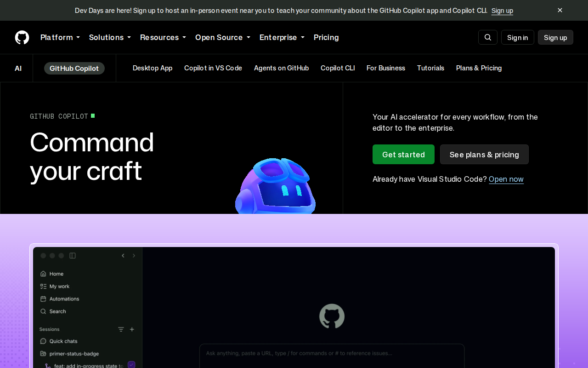Click branch icon beside feat: add in-progress

pos(48,366)
